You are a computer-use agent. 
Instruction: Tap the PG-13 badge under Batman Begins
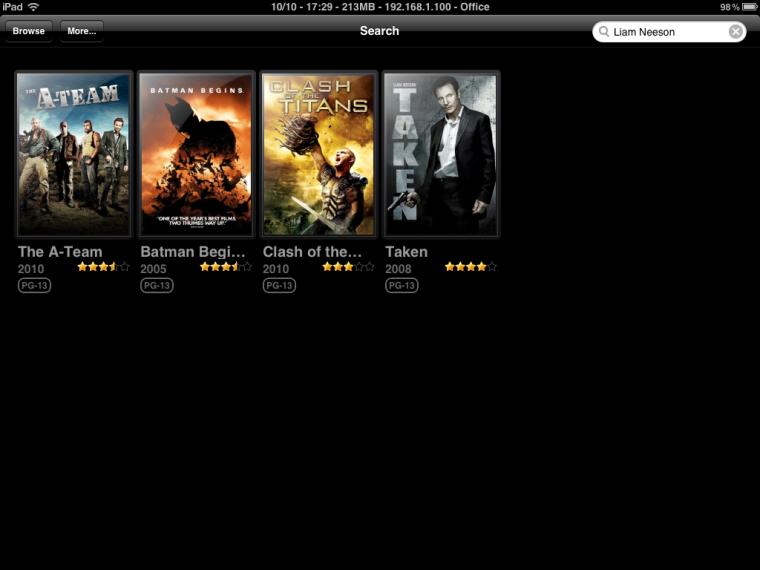pos(157,285)
